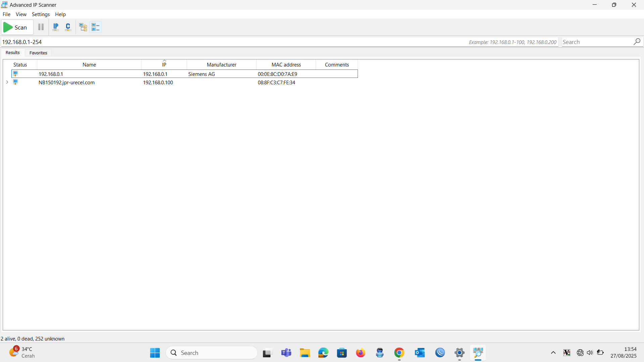Open the Settings menu
Screen dimensions: 644x362
tap(41, 14)
